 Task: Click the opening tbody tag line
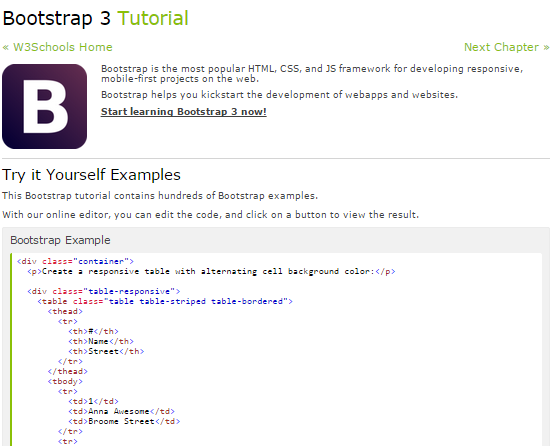click(65, 381)
